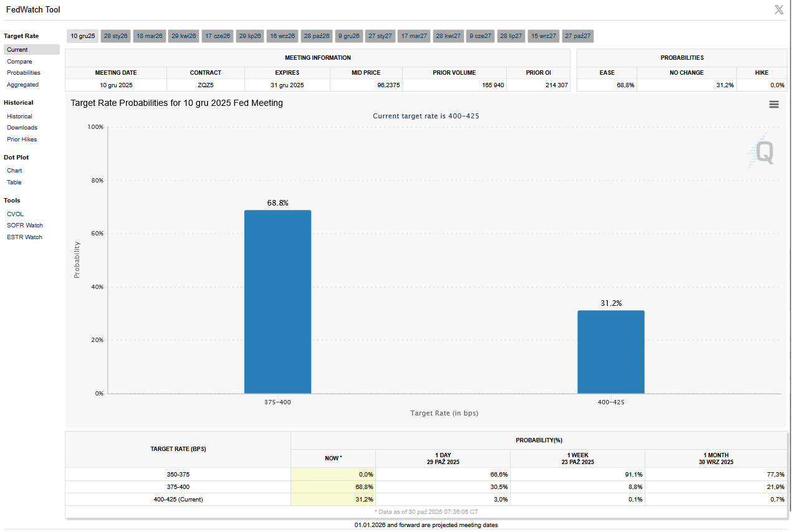
Task: Open Dot Plot Table view
Action: 14,183
